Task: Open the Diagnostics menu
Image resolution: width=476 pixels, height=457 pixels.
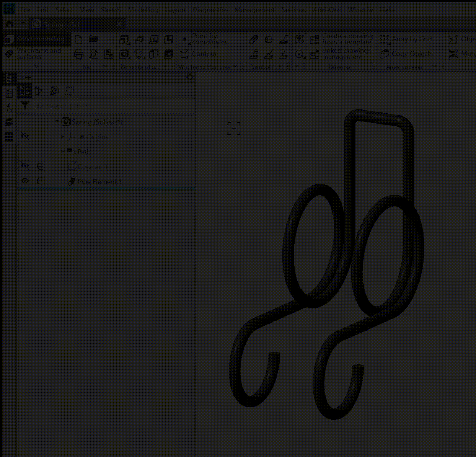Action: [210, 10]
